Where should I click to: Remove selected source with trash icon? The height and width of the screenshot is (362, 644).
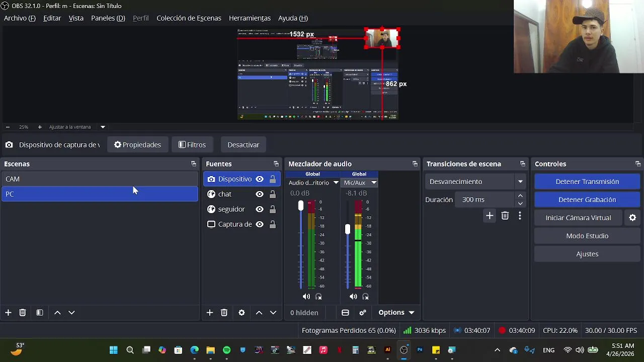pyautogui.click(x=224, y=313)
